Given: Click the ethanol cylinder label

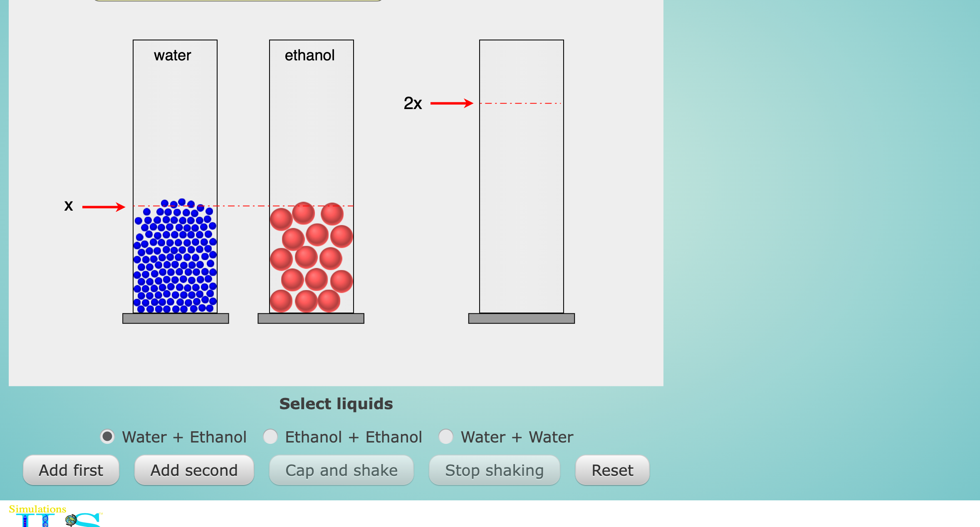Looking at the screenshot, I should tap(309, 55).
